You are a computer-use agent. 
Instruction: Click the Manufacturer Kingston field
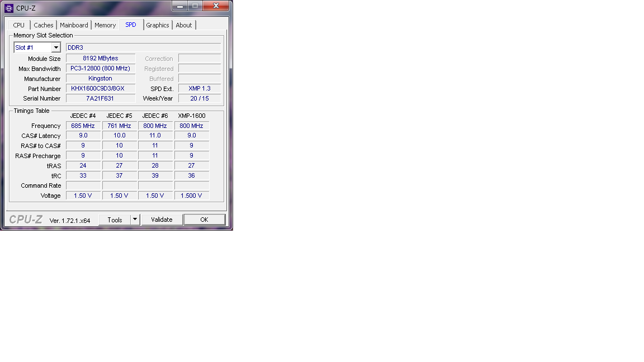point(101,78)
